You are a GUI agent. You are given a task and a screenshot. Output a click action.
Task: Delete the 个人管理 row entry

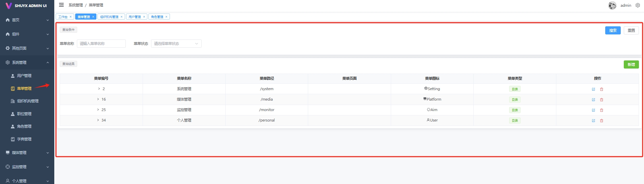[x=602, y=121]
